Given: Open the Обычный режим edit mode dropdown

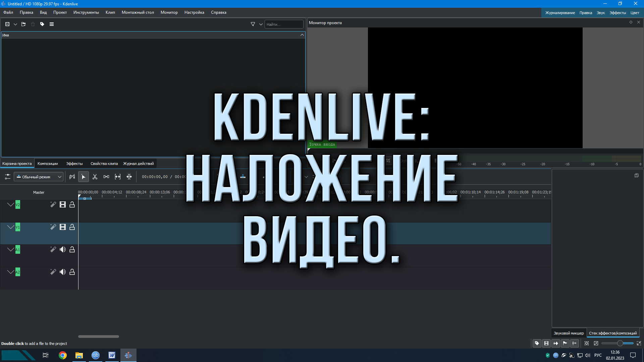Looking at the screenshot, I should coord(39,177).
